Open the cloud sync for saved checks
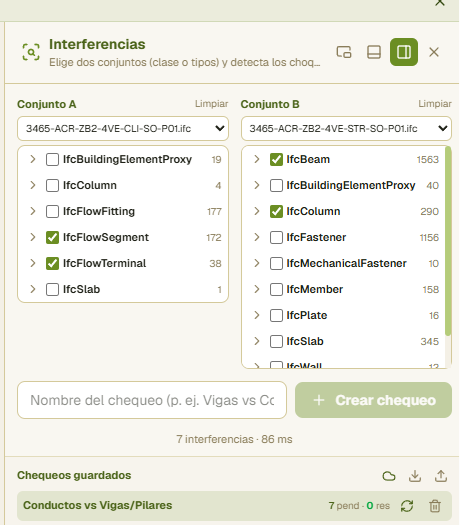 [389, 476]
